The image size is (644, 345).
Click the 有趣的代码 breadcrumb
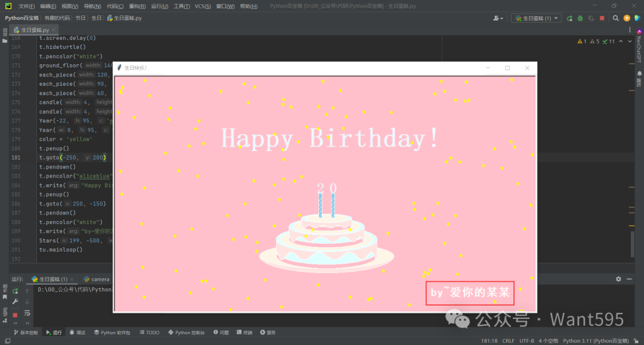tap(57, 18)
